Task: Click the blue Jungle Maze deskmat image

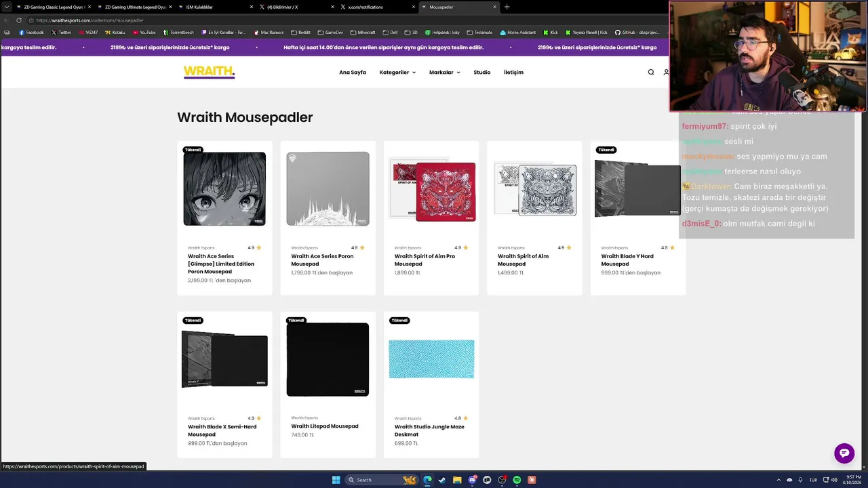Action: pos(431,359)
